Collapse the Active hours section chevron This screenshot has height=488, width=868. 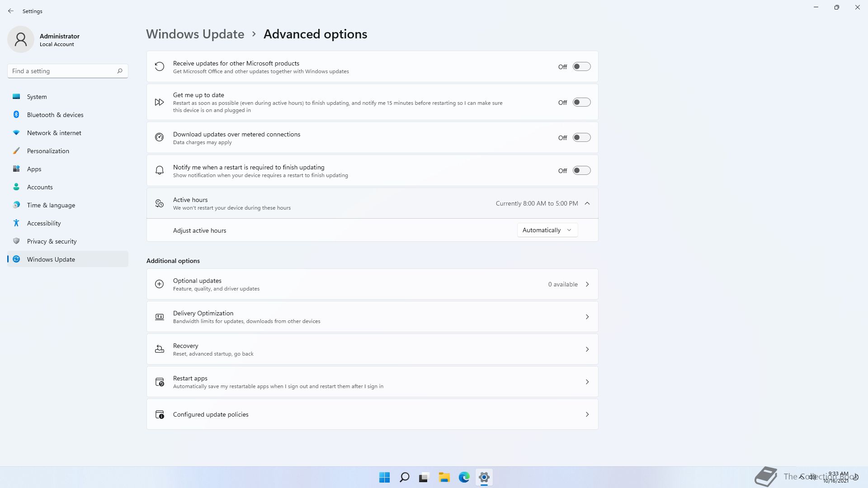(x=587, y=203)
